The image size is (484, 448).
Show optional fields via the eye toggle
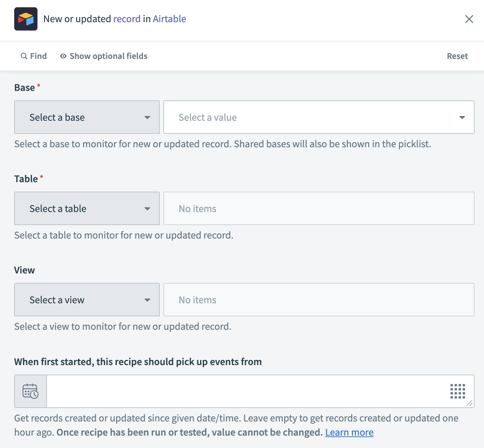pos(63,56)
